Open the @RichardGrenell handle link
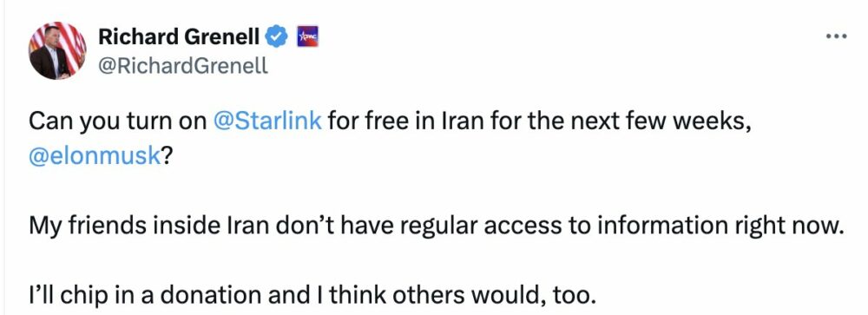 [x=182, y=67]
